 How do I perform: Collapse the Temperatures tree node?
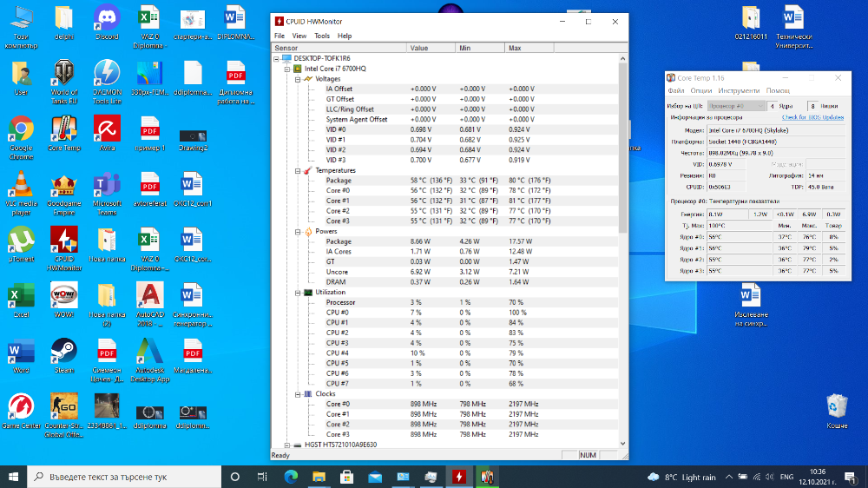coord(298,170)
